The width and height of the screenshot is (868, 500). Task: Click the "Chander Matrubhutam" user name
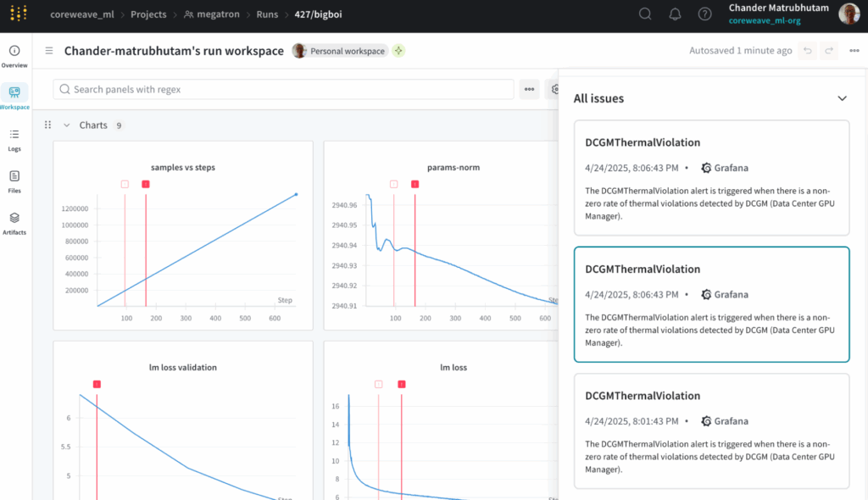click(x=779, y=8)
